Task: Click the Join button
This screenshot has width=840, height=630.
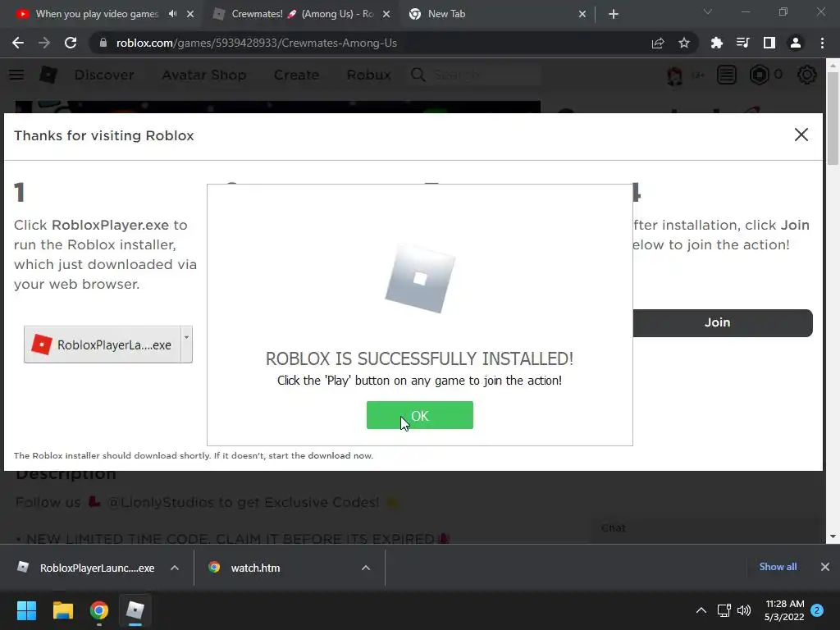Action: click(722, 322)
